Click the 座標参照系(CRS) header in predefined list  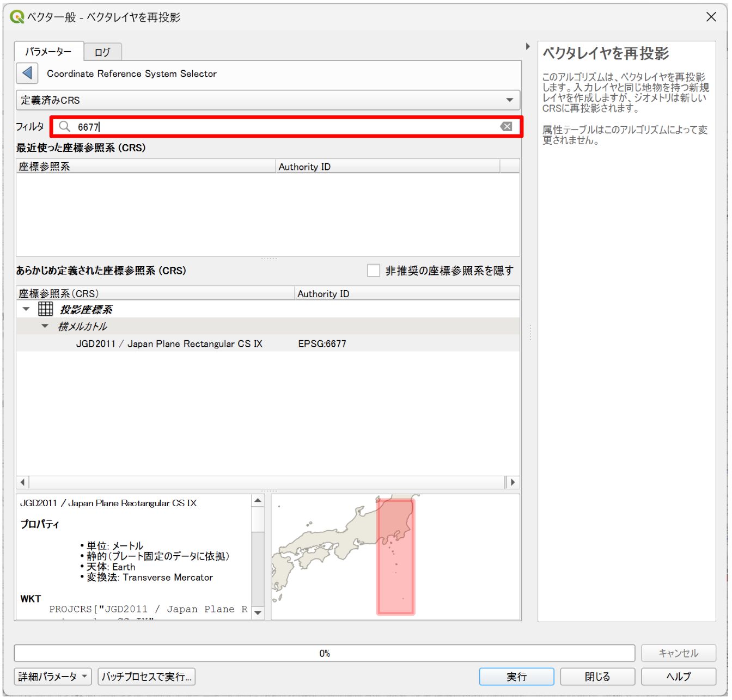(156, 293)
